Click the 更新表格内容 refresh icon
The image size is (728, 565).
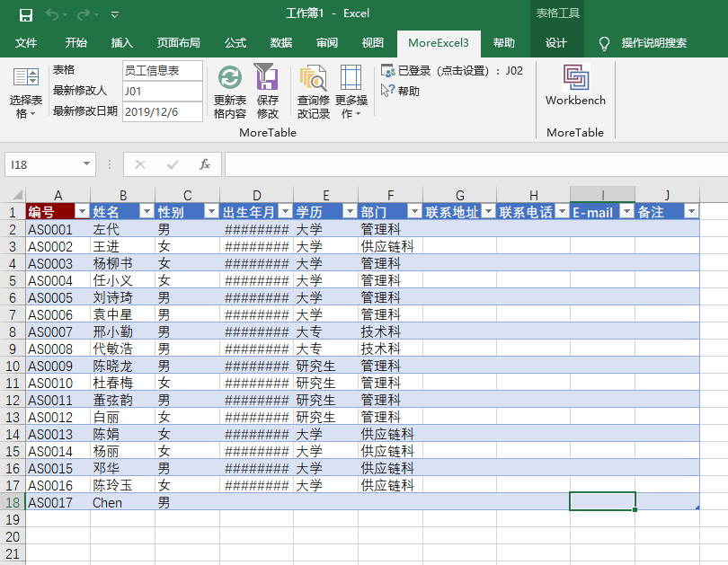click(230, 78)
